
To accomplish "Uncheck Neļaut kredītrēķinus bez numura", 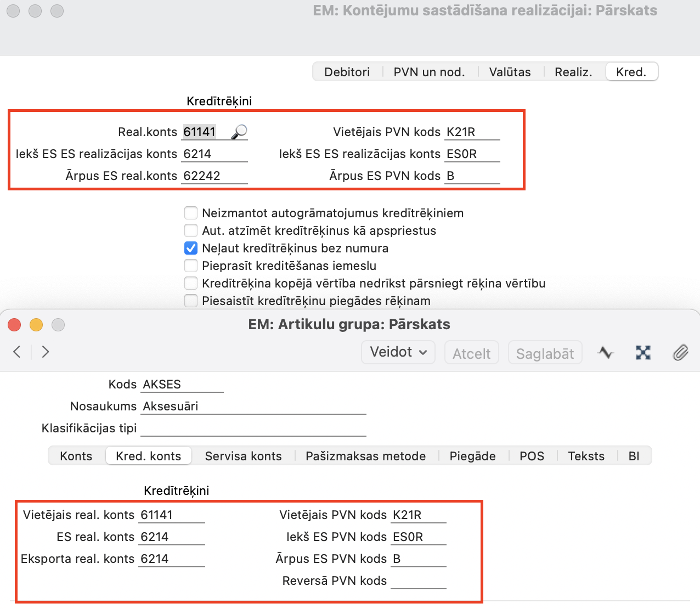I will (191, 248).
